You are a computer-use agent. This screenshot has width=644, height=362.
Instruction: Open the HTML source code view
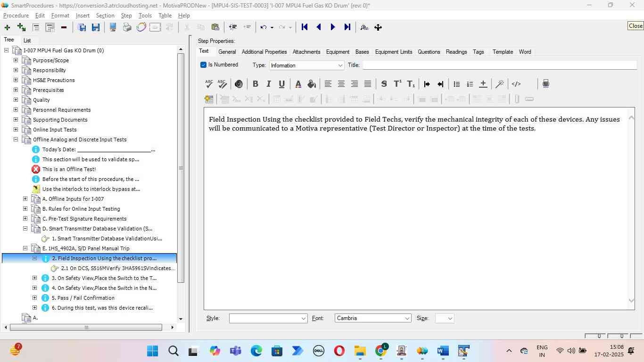[x=516, y=84]
